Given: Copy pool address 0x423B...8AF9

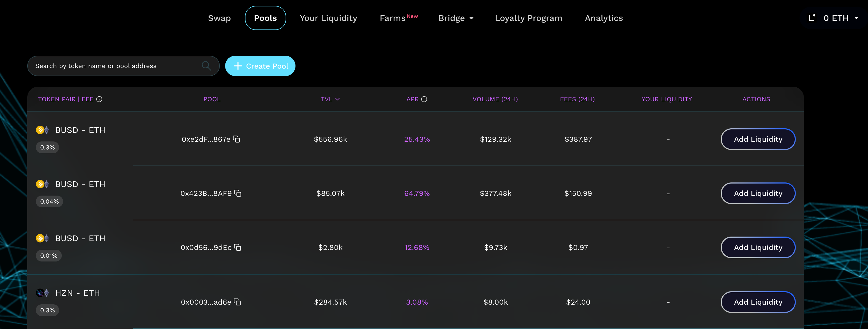Looking at the screenshot, I should pyautogui.click(x=238, y=193).
